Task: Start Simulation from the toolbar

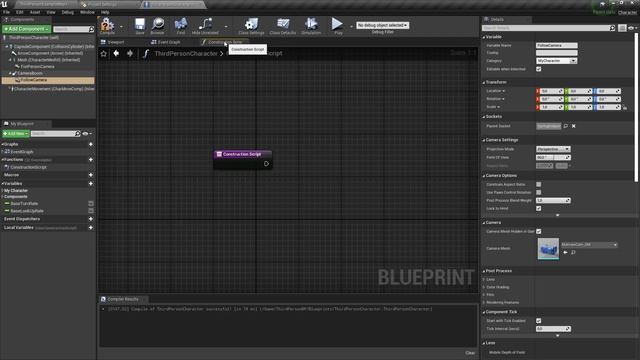Action: [311, 25]
